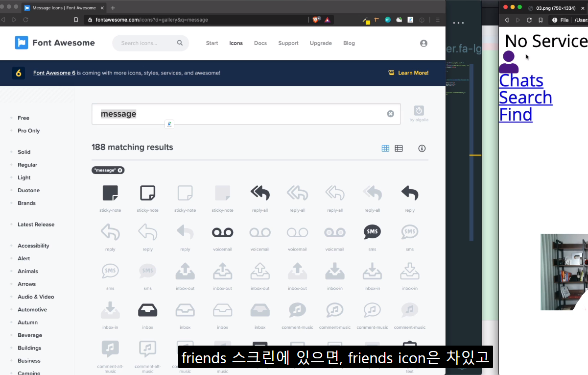This screenshot has width=588, height=375.
Task: Click the code editor minimap scrollbar
Action: click(x=471, y=152)
